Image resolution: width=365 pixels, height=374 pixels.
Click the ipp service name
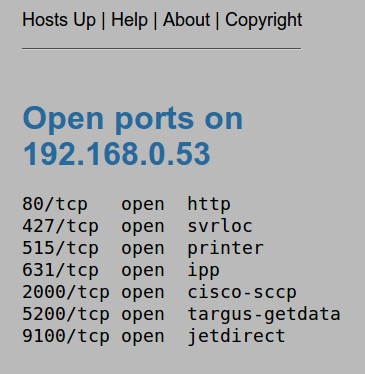[x=203, y=270]
